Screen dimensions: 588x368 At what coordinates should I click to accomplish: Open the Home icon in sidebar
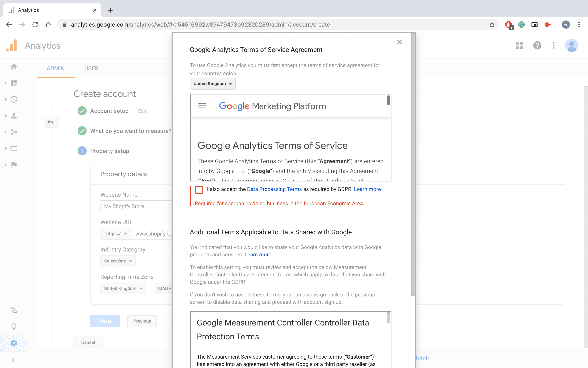click(14, 66)
